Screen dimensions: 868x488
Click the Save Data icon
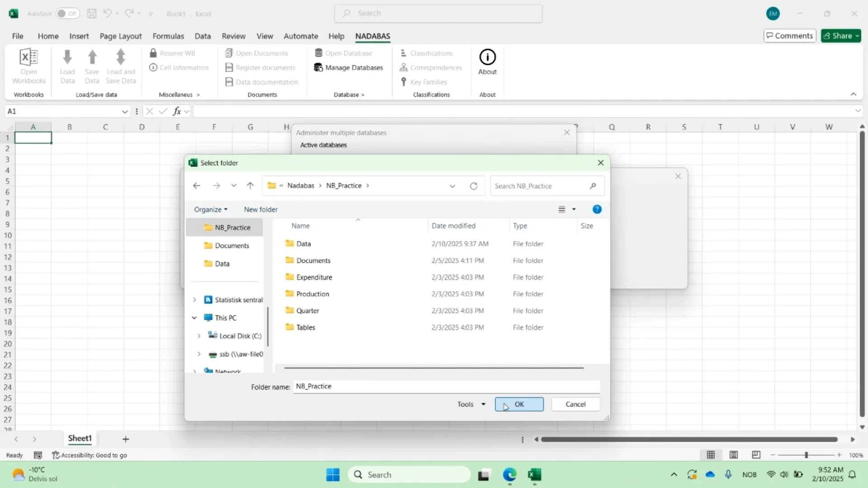(x=92, y=66)
